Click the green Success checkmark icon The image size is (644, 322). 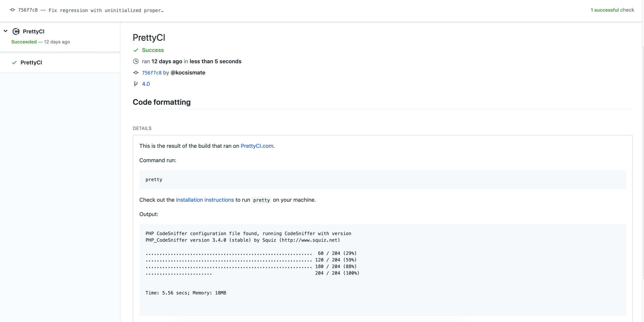[x=136, y=50]
